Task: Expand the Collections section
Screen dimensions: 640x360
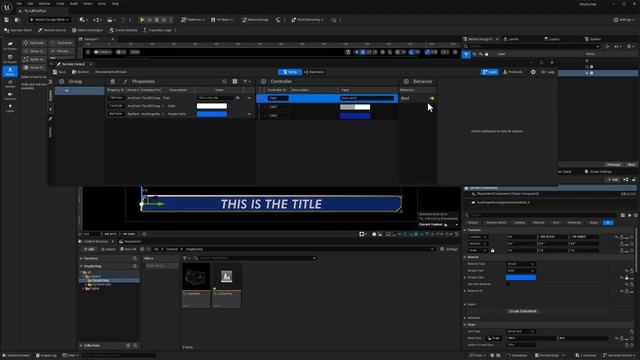Action: click(x=81, y=345)
